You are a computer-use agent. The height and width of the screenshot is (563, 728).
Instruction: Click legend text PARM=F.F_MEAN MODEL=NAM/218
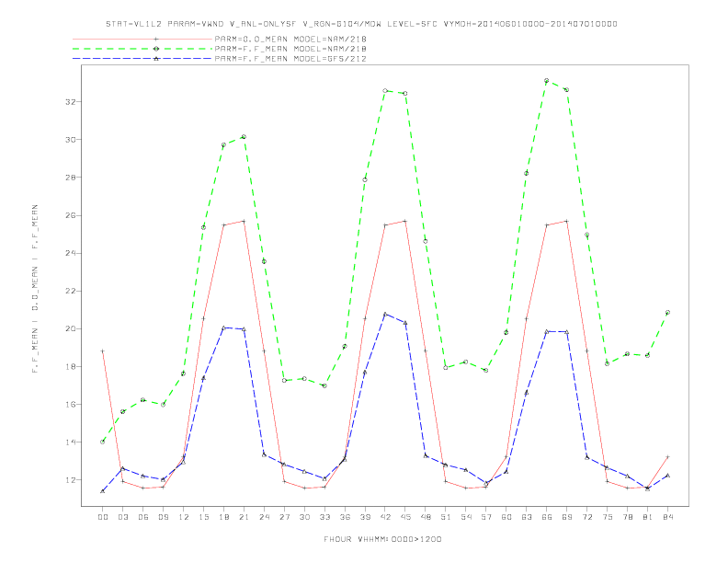(x=290, y=49)
